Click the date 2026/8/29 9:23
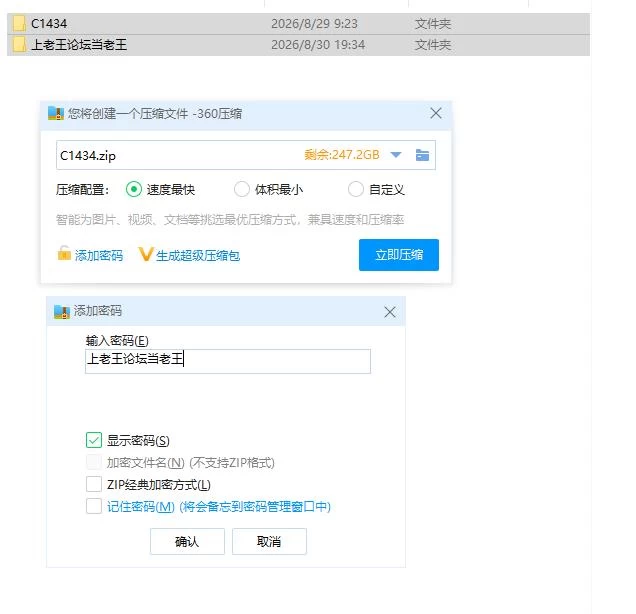The image size is (636, 614). click(314, 24)
